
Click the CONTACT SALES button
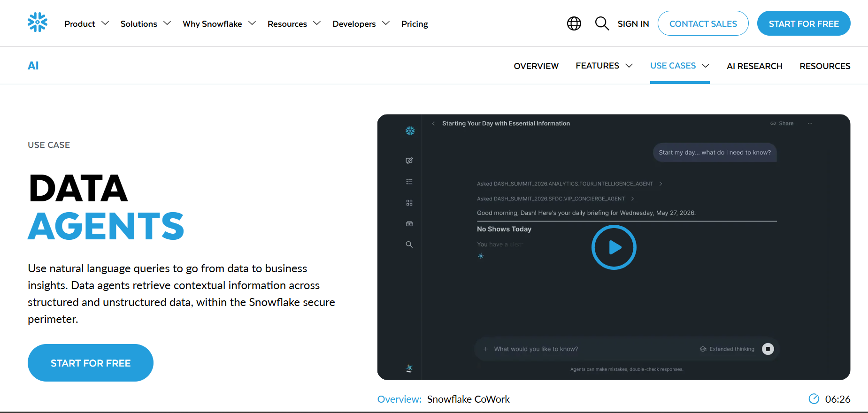point(703,23)
